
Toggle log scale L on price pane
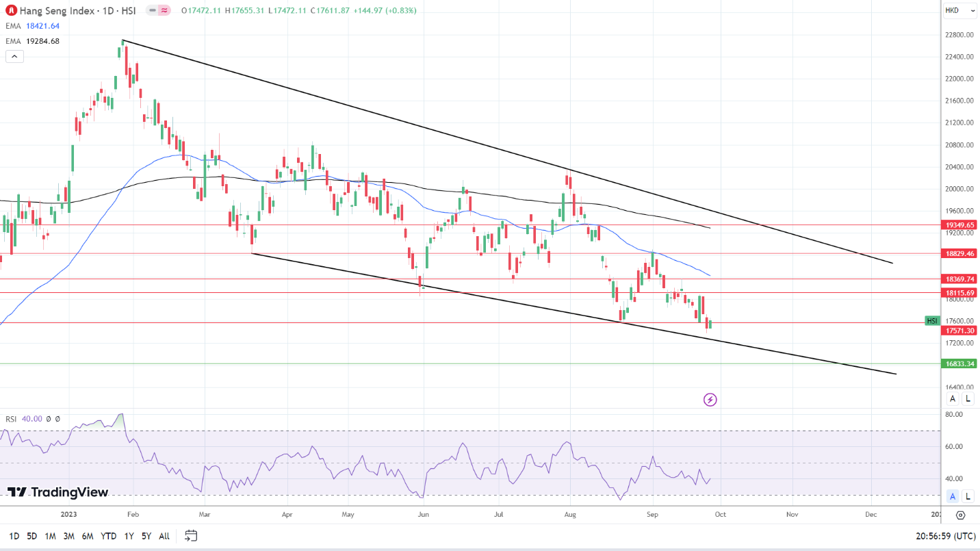[x=968, y=399]
